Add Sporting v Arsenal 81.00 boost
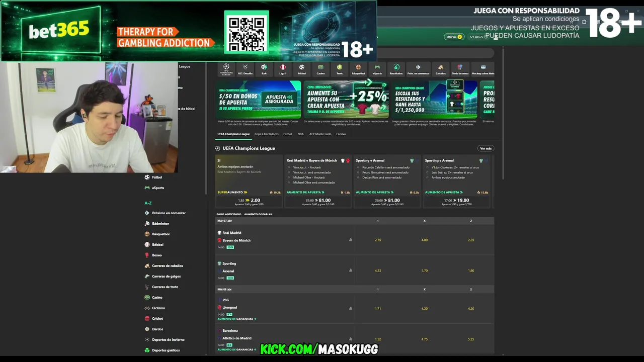This screenshot has width=644, height=362. click(x=387, y=201)
